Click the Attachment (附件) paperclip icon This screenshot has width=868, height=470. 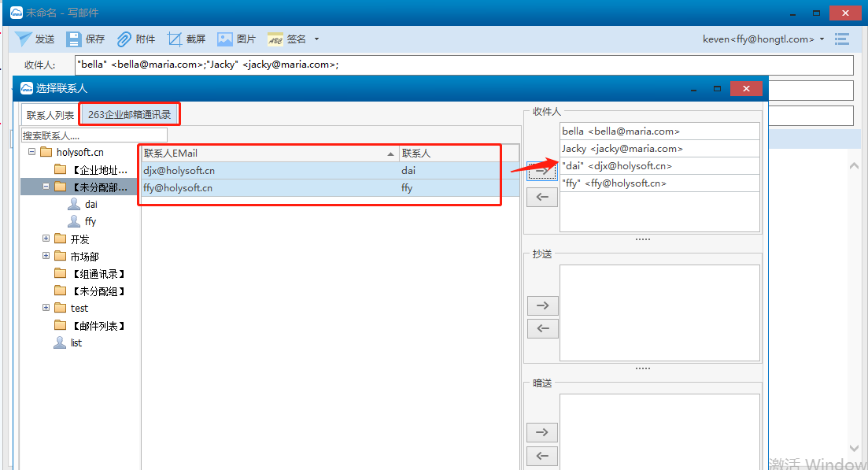[124, 39]
